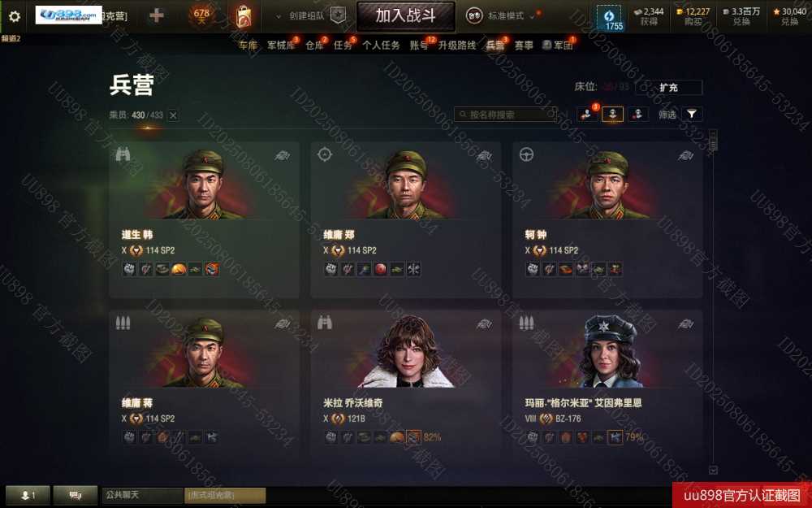Viewport: 812px width, 508px height.
Task: Open the store shopping bag icon
Action: [x=244, y=16]
